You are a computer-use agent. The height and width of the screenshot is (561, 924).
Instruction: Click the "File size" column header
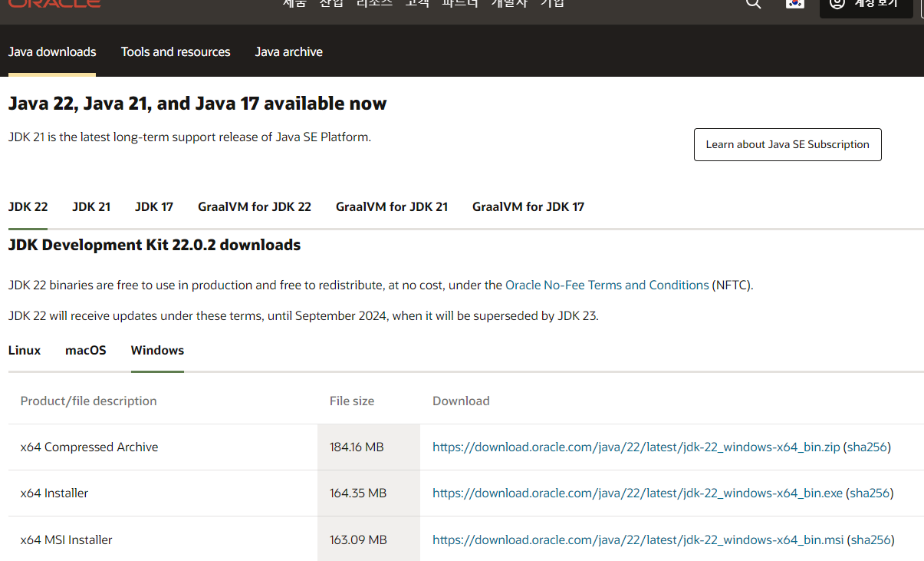click(352, 401)
